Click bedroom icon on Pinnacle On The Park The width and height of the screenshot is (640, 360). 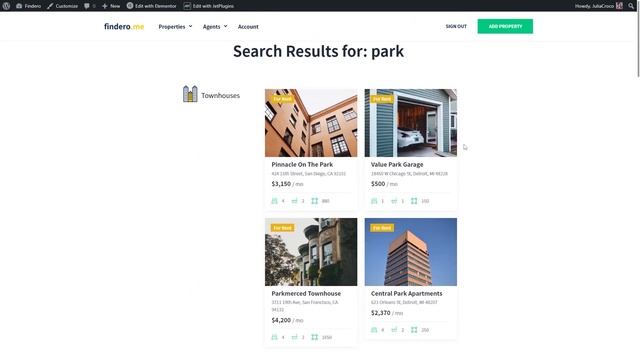click(x=275, y=201)
